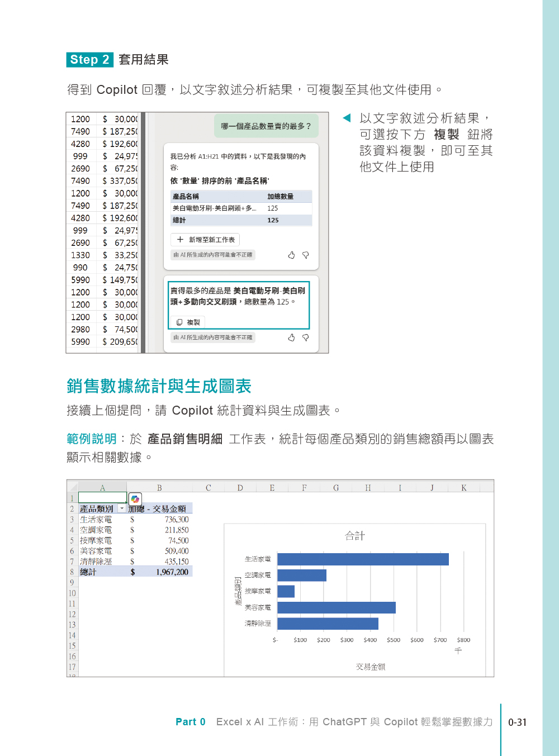Select column B header

tap(159, 487)
